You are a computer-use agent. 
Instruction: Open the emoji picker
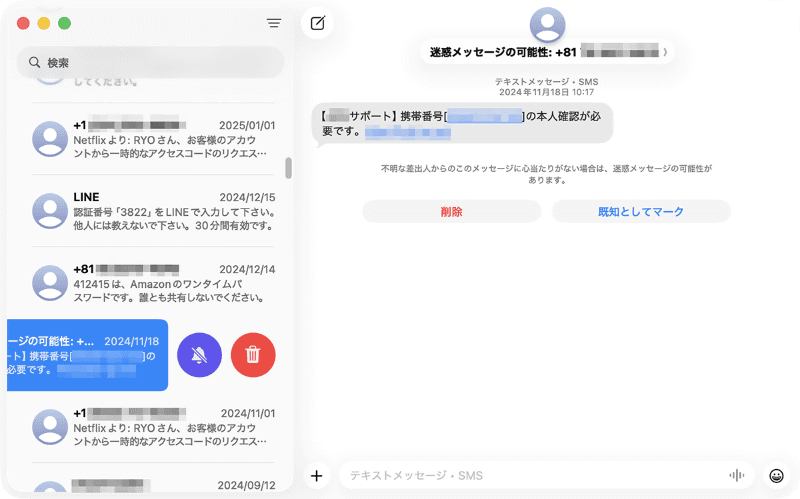pos(776,476)
